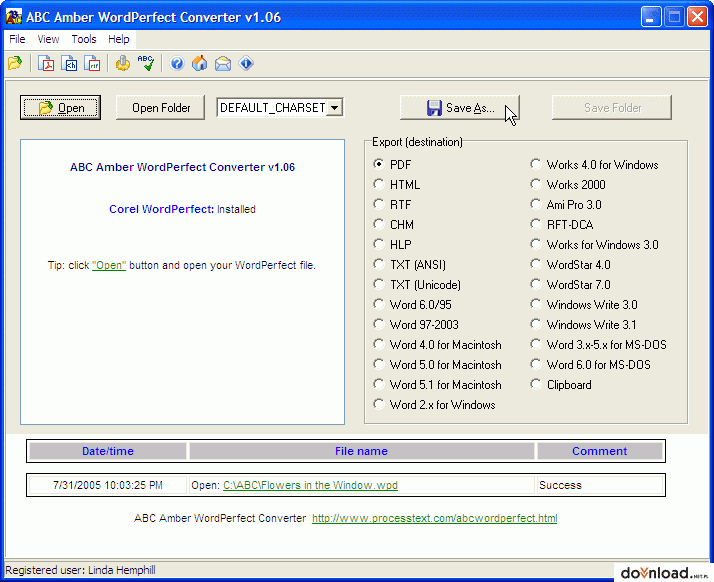Open the Flowers in the Window.wpd file link
Screen dimensions: 714x582
pos(310,485)
